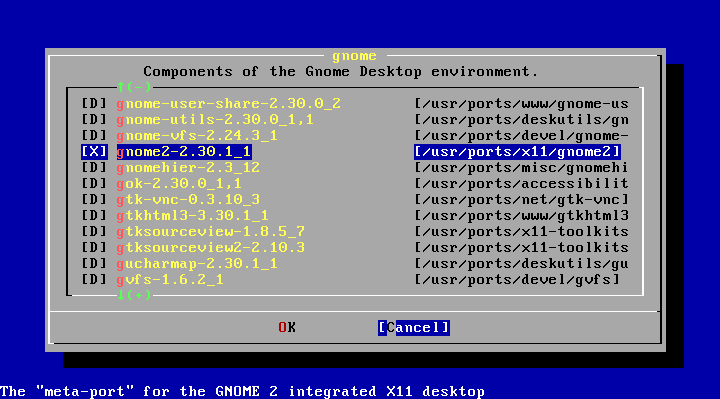This screenshot has width=720, height=399.
Task: Toggle checkbox for gnome-vfs-2.24.3_1
Action: tap(94, 136)
